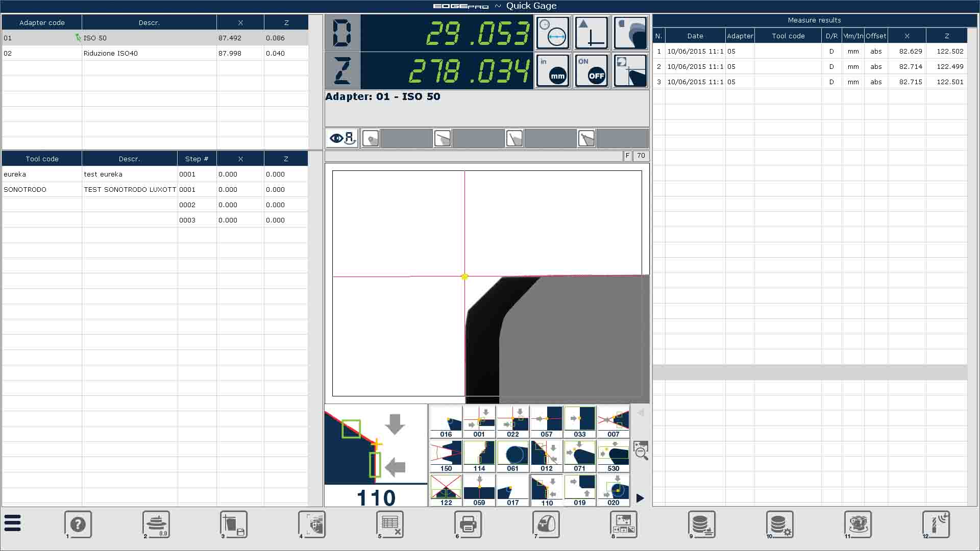Click the eye auto-view icon
The height and width of the screenshot is (551, 980).
click(342, 138)
